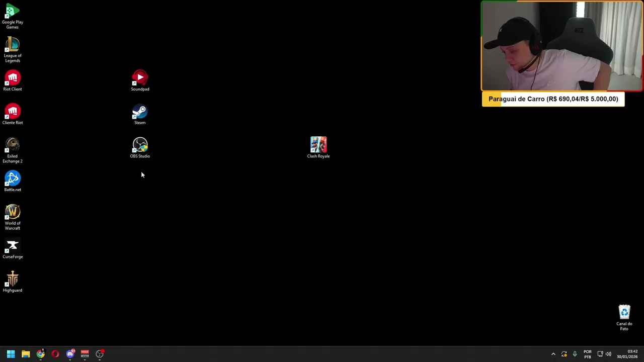The image size is (644, 362).
Task: Open OBS from the taskbar
Action: click(x=100, y=354)
